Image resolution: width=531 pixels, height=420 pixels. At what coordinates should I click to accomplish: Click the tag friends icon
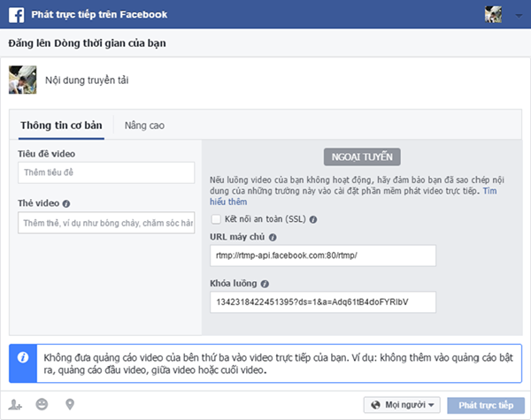[x=15, y=404]
